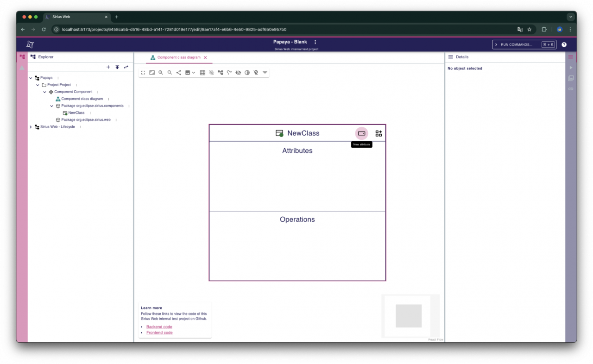The image size is (593, 364).
Task: Switch to Component class diagram tab
Action: click(x=179, y=57)
